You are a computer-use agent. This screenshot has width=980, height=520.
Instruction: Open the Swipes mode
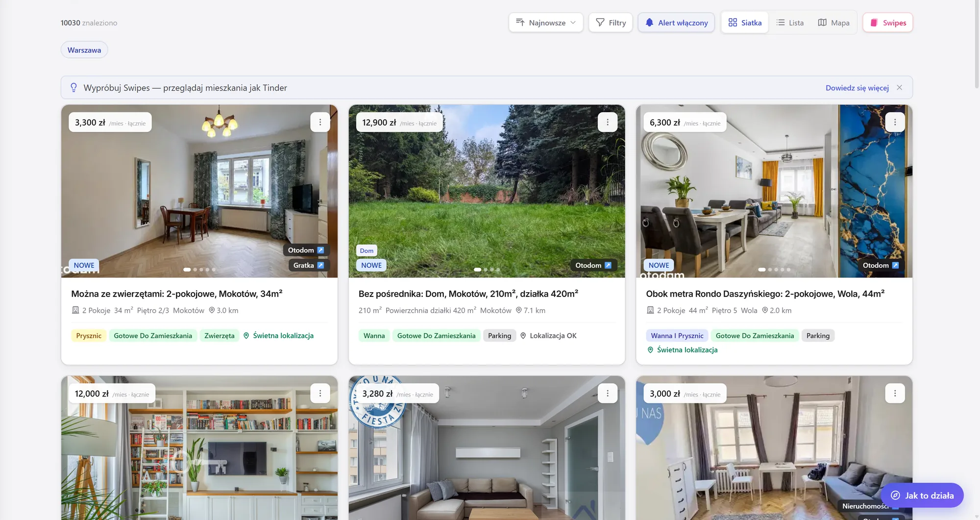[x=888, y=23]
